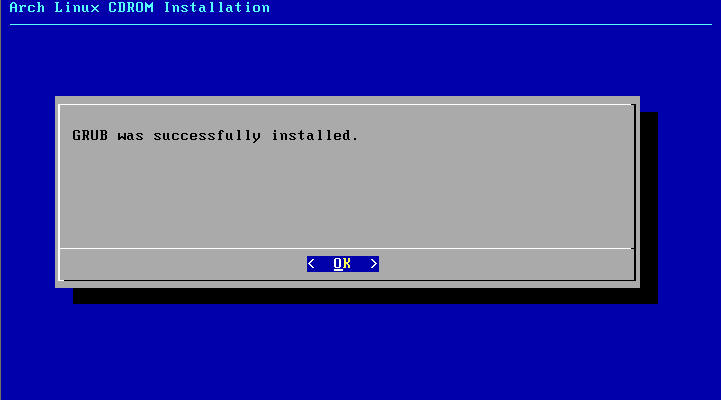Click the word 'Installation' in the header

click(217, 7)
